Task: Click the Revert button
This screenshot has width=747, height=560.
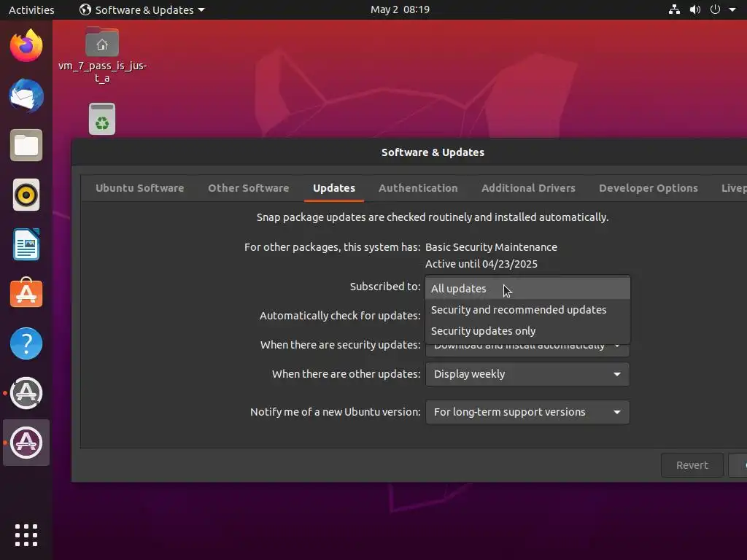Action: (692, 465)
